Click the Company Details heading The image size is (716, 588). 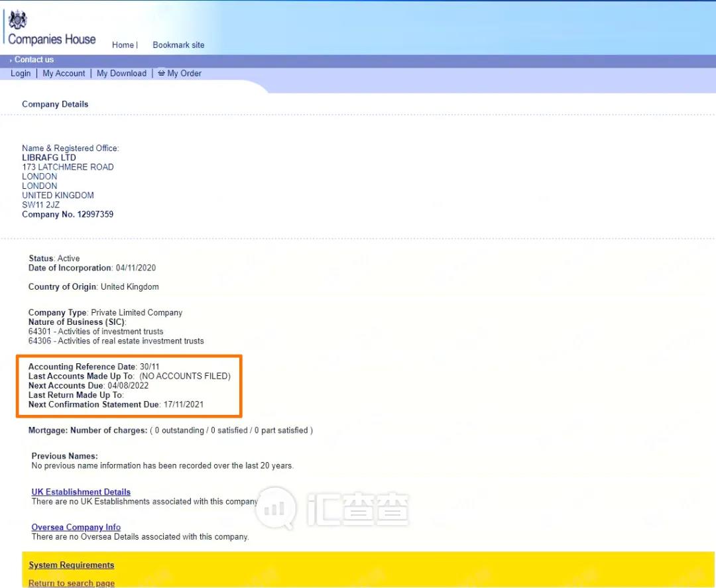click(55, 104)
